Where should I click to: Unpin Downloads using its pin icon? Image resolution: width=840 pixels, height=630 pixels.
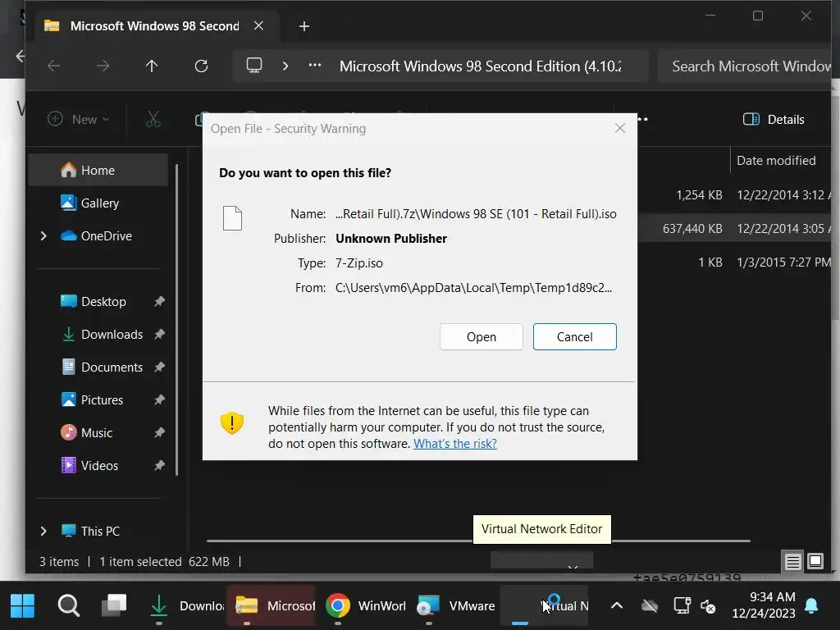pos(159,335)
